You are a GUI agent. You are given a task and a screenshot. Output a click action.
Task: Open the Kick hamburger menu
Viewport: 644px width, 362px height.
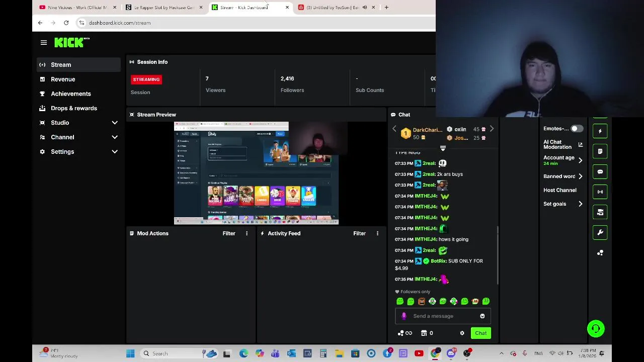44,43
